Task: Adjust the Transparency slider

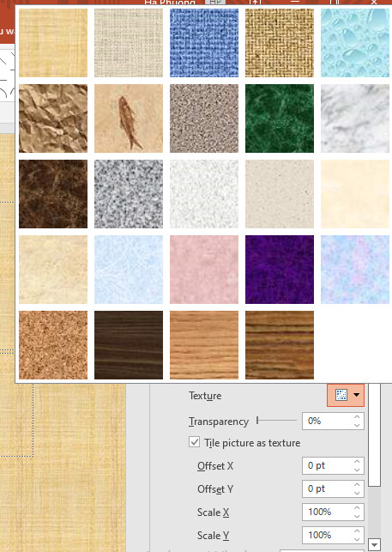Action: coord(257,421)
